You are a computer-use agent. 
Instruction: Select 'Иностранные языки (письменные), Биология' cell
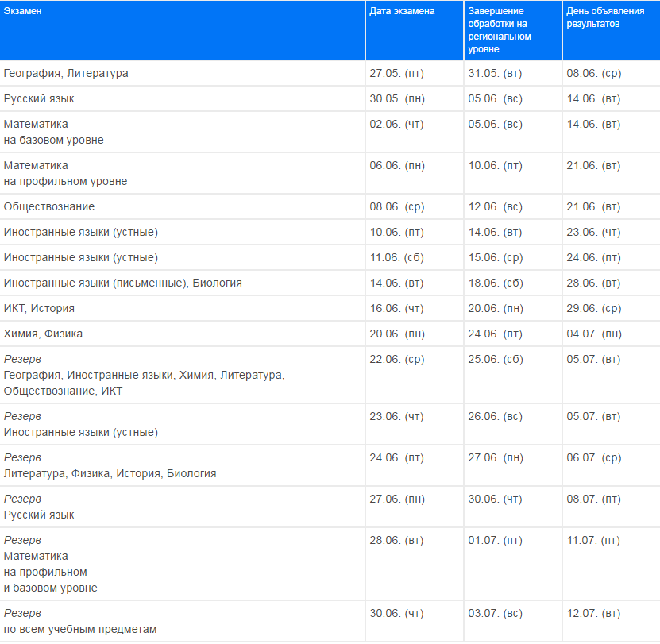[x=182, y=283]
